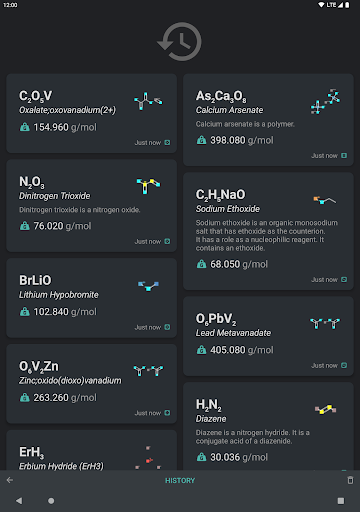The image size is (360, 512).
Task: Tap the Android home circle button
Action: point(51,501)
